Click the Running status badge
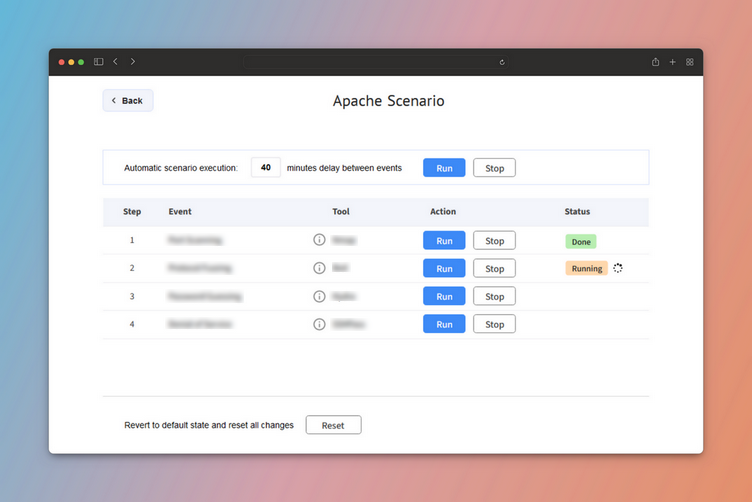 pos(587,269)
